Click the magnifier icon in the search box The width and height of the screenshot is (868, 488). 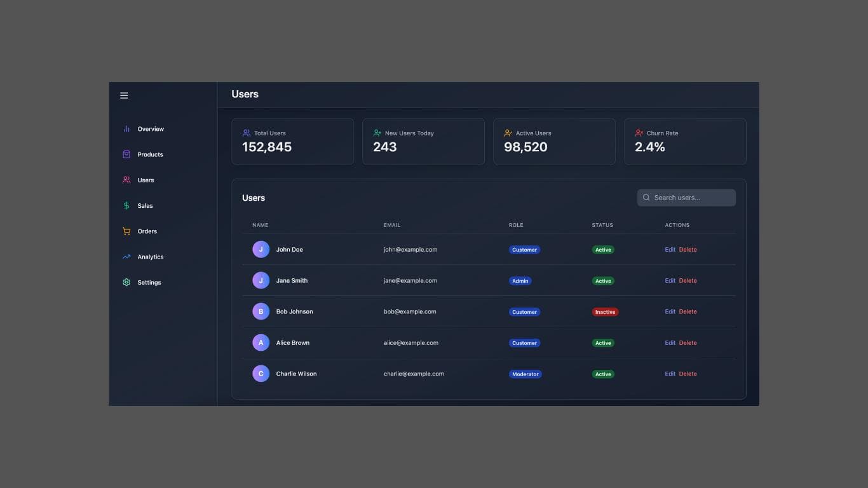(646, 198)
